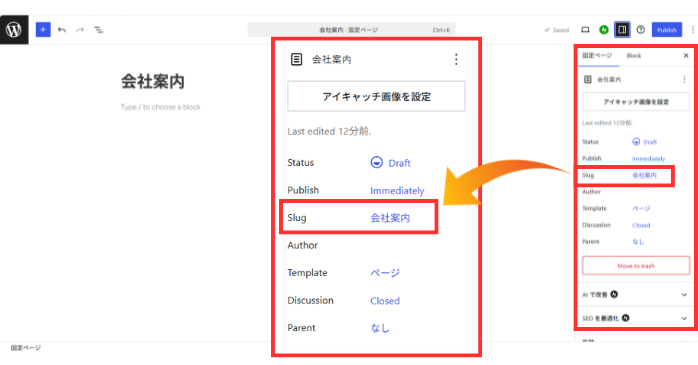
Task: Click the Author label in enlarged panel
Action: 303,245
